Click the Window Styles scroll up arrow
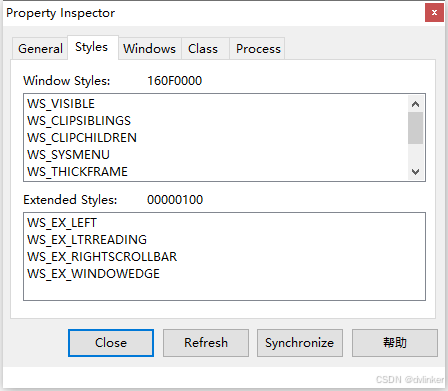Viewport: 448px width, 391px height. pos(415,104)
